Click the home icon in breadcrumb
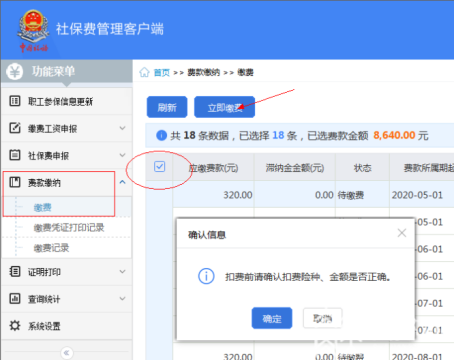The width and height of the screenshot is (454, 360). [144, 72]
